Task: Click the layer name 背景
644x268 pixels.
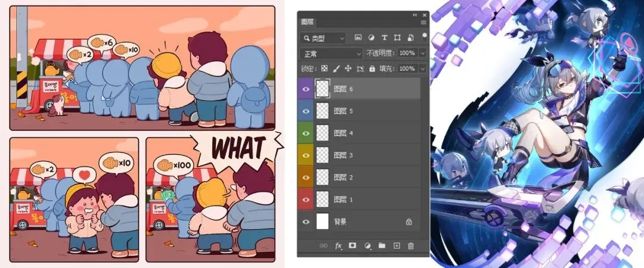Action: (340, 222)
